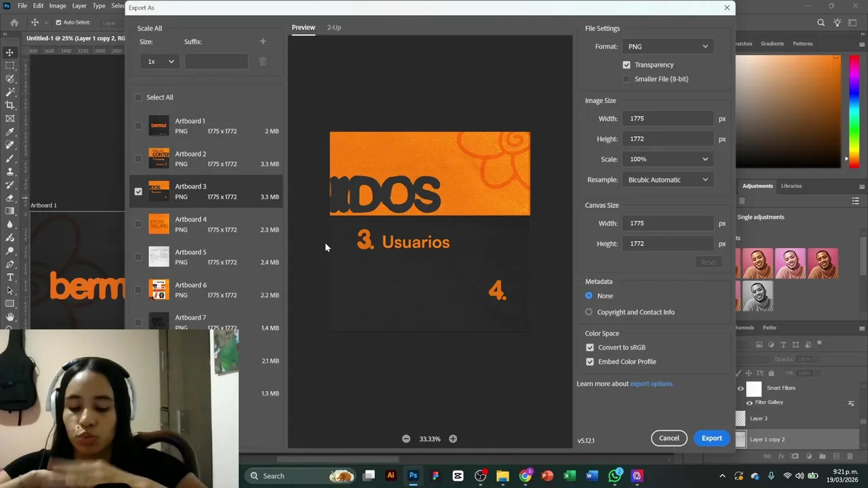
Task: Select the Hand tool
Action: tap(9, 317)
